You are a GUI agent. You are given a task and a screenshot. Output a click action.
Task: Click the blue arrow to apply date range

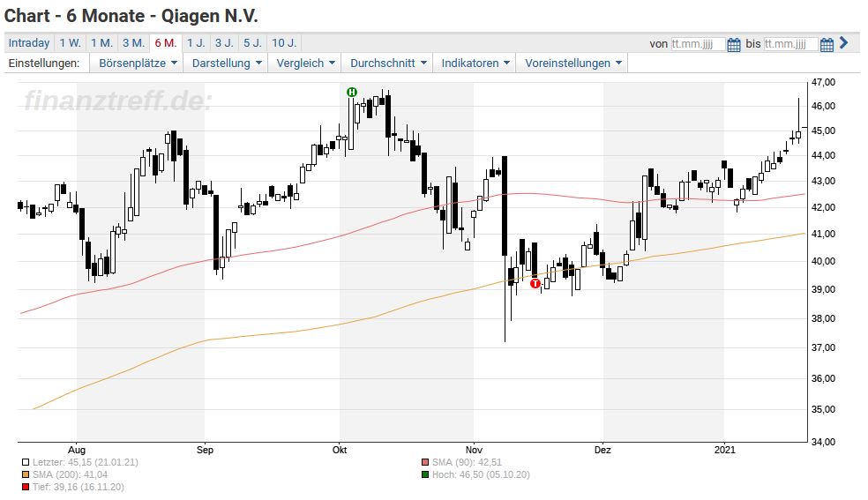click(x=843, y=42)
